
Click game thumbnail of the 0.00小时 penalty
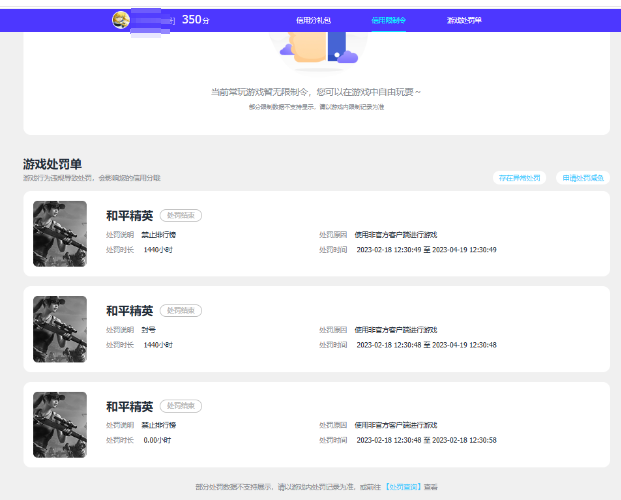tap(60, 425)
